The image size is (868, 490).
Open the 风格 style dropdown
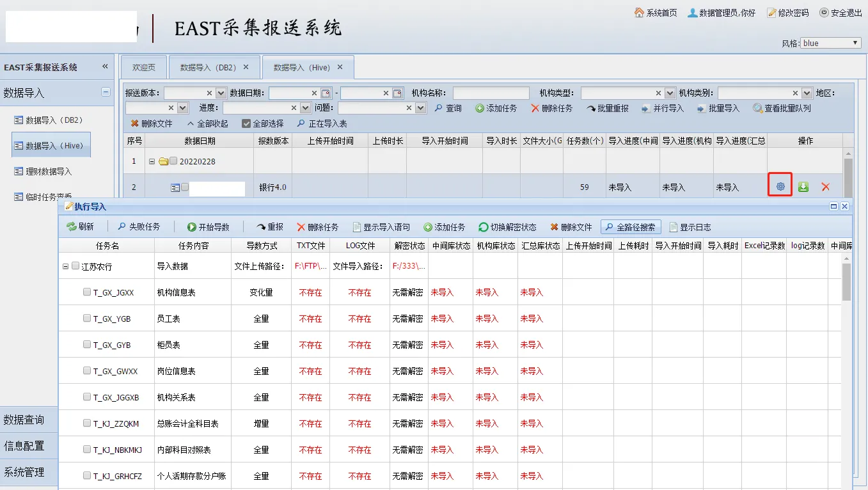pos(830,43)
